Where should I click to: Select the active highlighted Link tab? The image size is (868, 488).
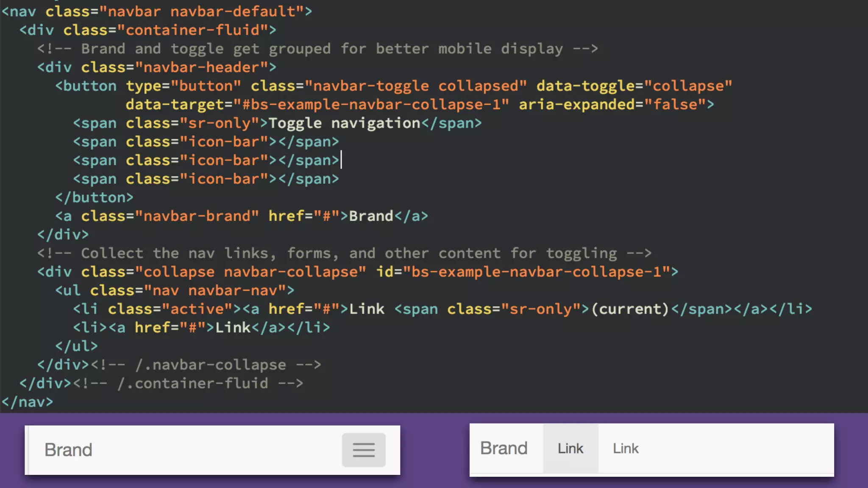(x=570, y=449)
